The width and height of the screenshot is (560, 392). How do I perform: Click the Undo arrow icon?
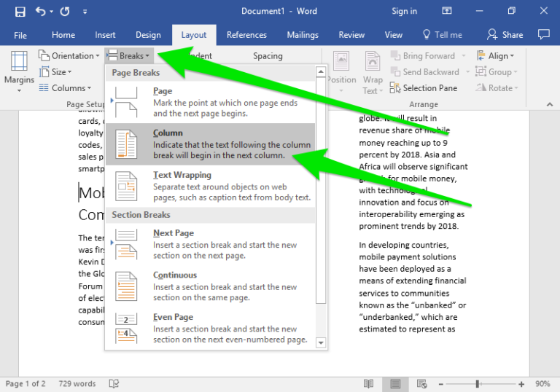40,12
